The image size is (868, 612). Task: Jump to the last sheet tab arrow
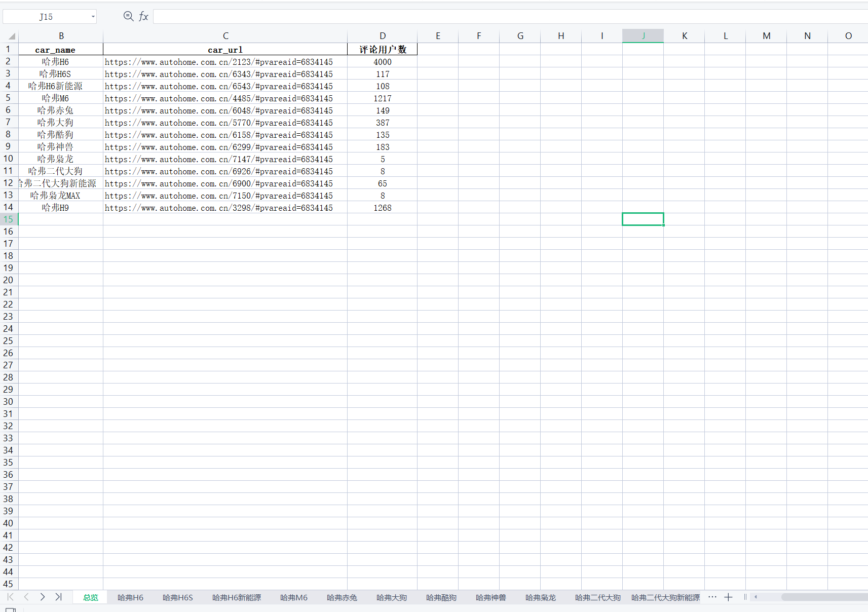(x=59, y=597)
